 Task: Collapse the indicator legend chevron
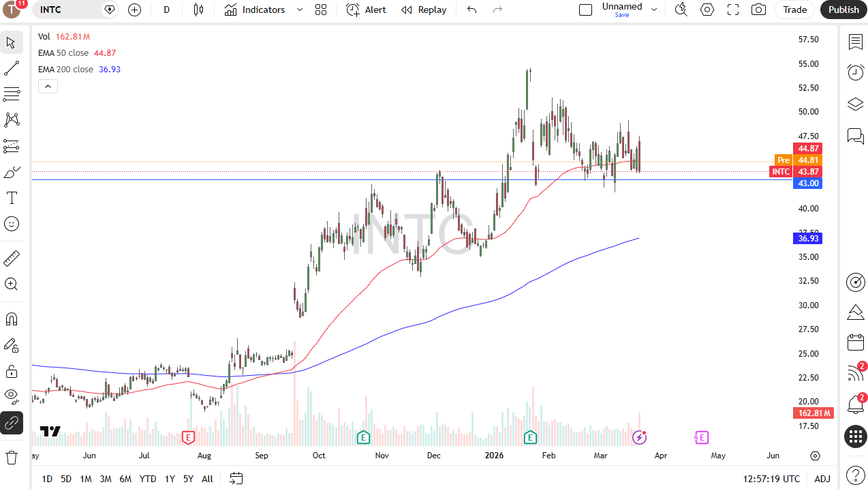tap(48, 86)
